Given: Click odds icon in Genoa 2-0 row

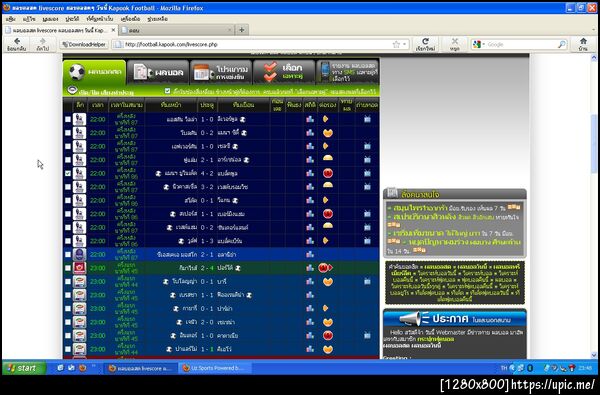Looking at the screenshot, I should (x=328, y=322).
